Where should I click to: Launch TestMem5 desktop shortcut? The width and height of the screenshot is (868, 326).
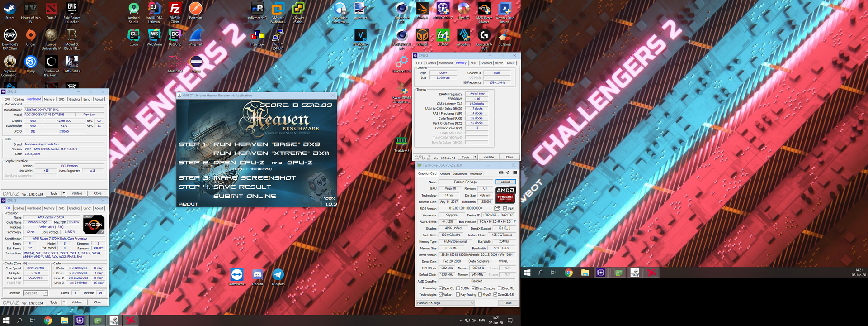pyautogui.click(x=401, y=144)
